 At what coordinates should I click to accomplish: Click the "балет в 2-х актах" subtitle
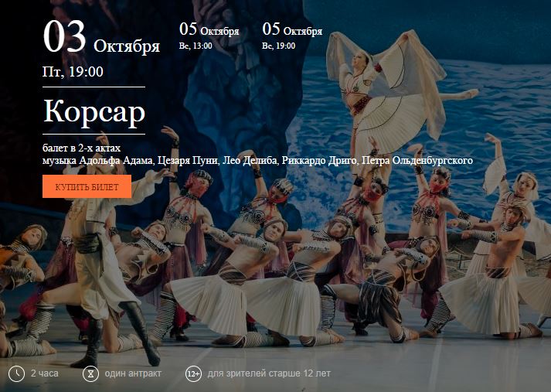tap(81, 148)
